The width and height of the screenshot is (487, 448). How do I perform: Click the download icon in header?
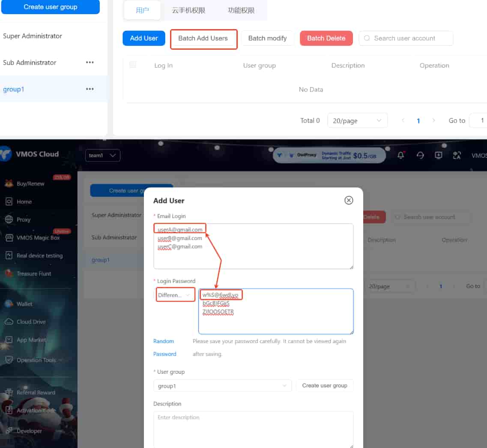(439, 155)
